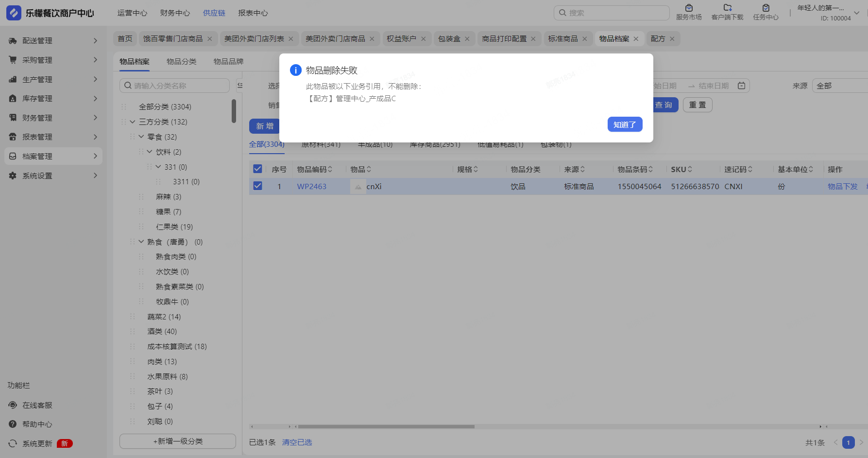Open the 财务中心 top menu

tap(175, 13)
